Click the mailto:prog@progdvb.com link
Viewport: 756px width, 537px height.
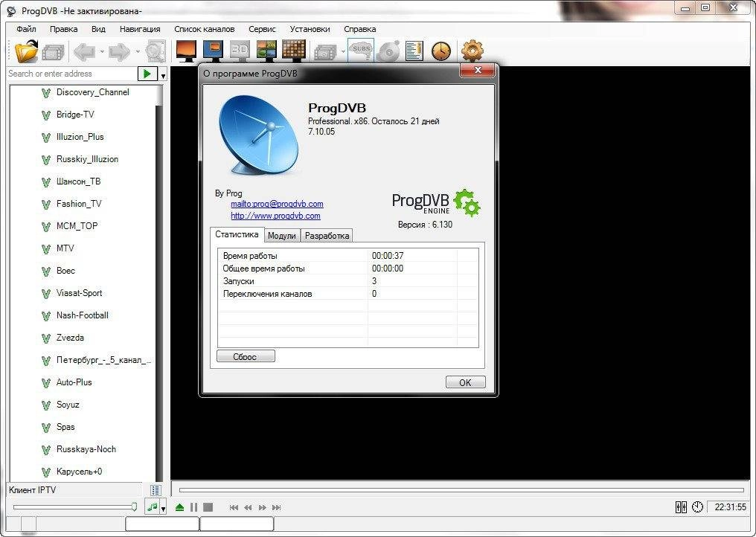click(x=277, y=204)
